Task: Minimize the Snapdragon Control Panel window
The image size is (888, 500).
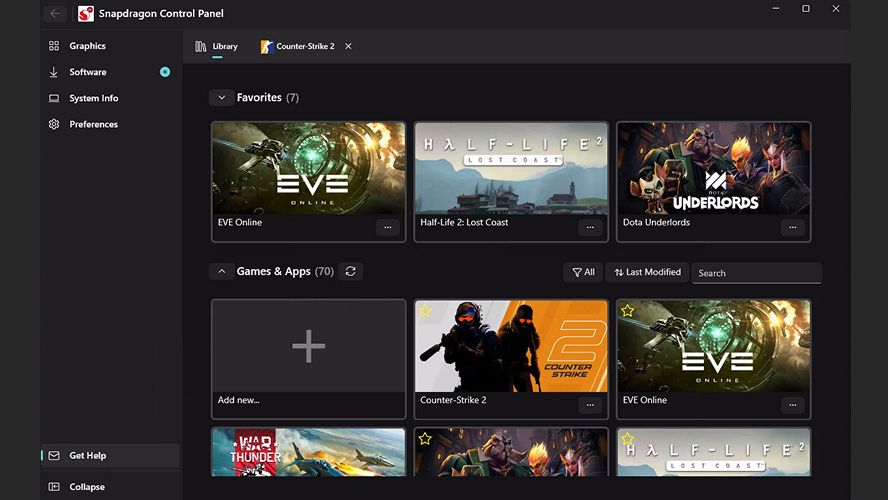Action: (776, 8)
